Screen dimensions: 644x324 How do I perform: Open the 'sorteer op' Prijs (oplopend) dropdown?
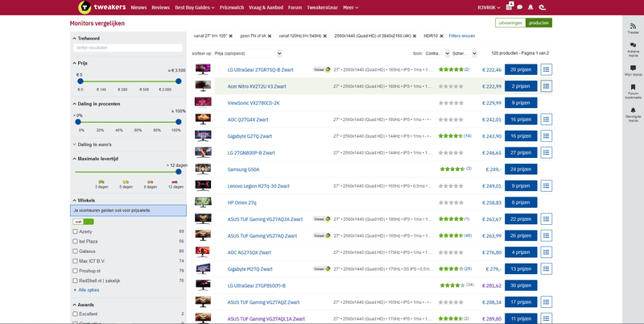pos(248,53)
